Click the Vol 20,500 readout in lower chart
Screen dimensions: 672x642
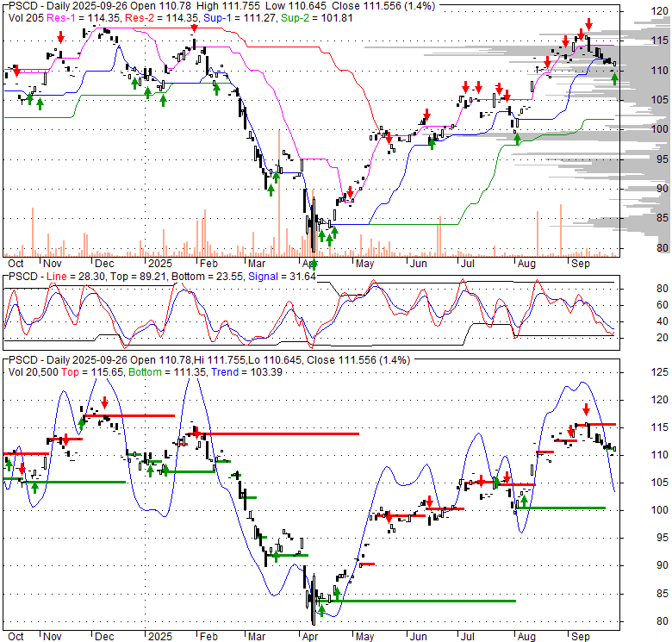pos(33,372)
